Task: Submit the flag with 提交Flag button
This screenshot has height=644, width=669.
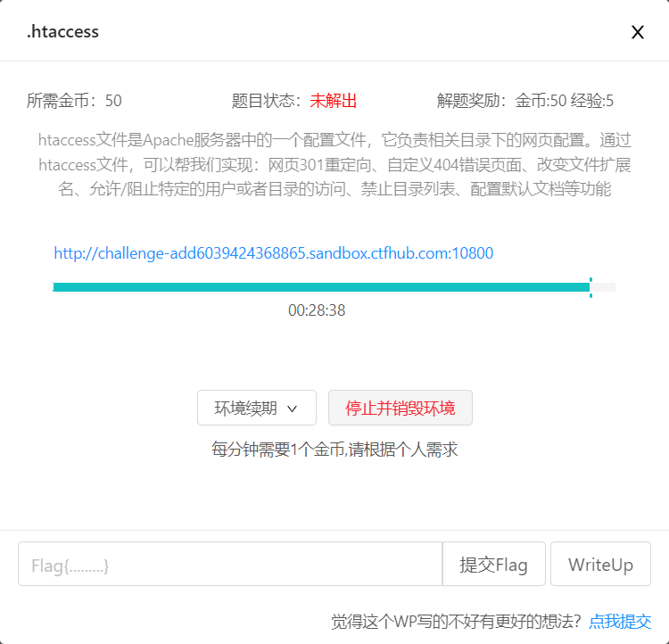Action: [493, 565]
